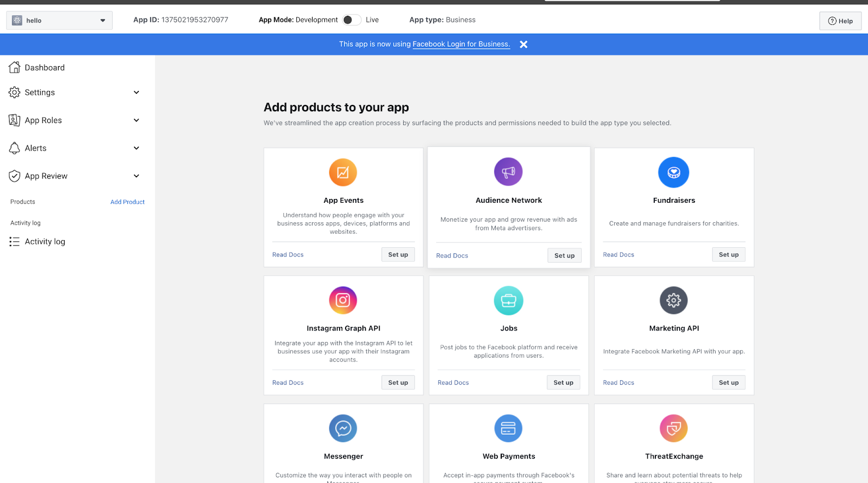
Task: Click the Instagram Graph API camera icon
Action: pos(343,300)
